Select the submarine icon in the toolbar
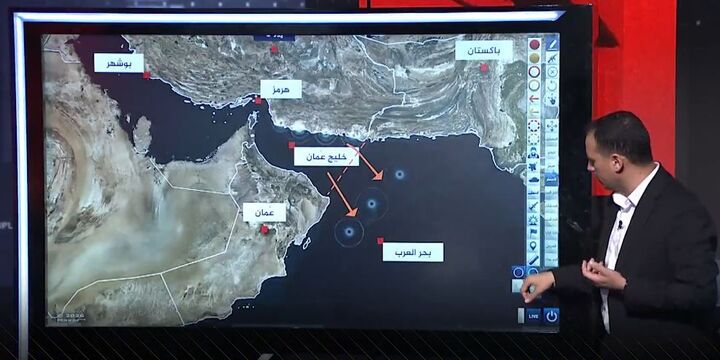Image resolution: width=720 pixels, height=360 pixels. pos(534,180)
